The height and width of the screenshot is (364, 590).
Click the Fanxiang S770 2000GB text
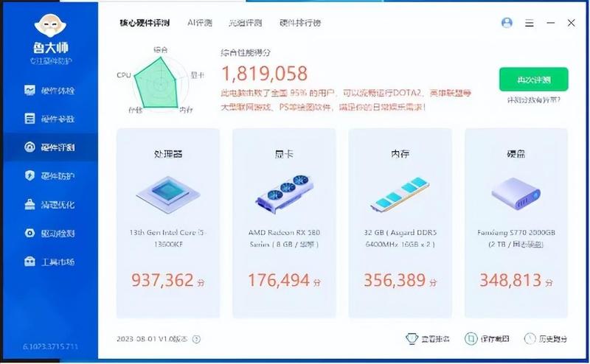coord(516,239)
